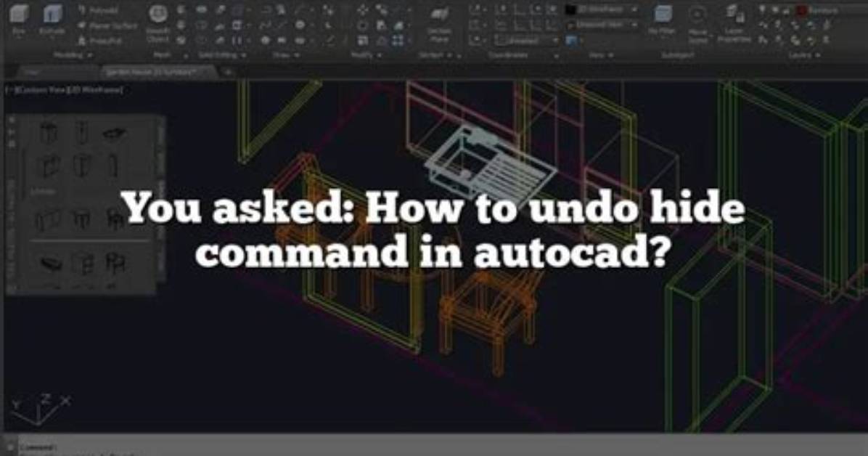
Task: Activate the Move Gizmo tool
Action: pyautogui.click(x=697, y=23)
